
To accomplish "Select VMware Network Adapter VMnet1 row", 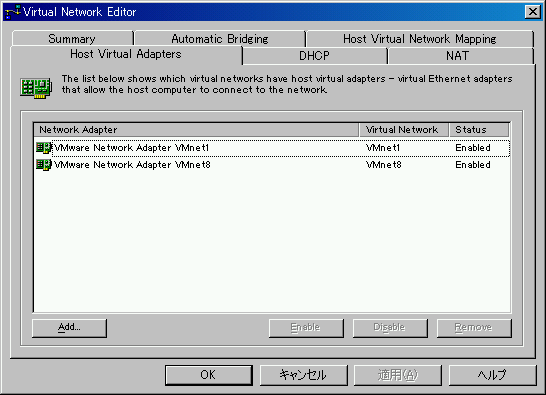I will point(272,148).
